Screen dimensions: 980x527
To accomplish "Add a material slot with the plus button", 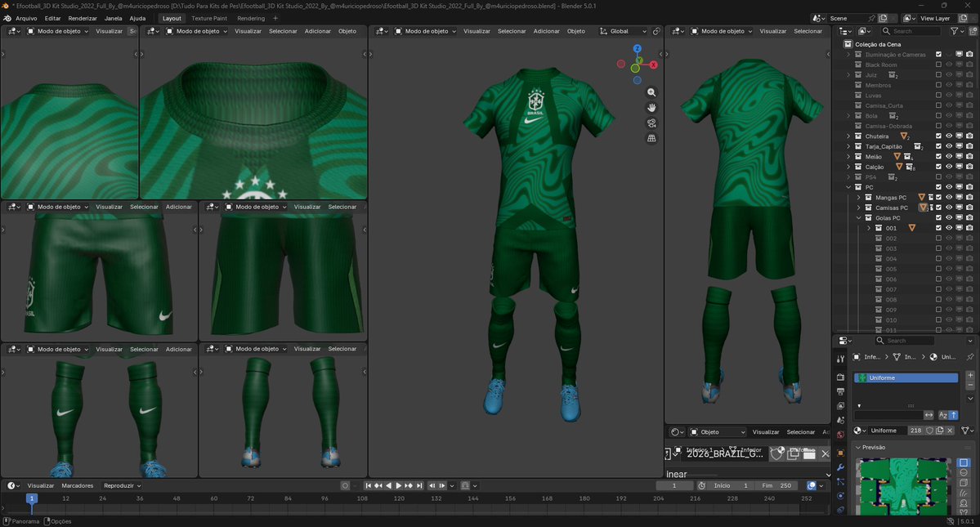I will [x=970, y=375].
